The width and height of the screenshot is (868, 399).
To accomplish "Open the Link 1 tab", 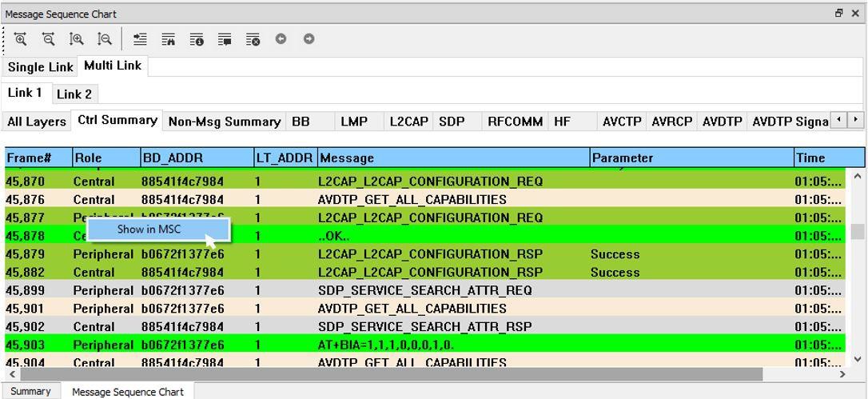I will tap(25, 93).
